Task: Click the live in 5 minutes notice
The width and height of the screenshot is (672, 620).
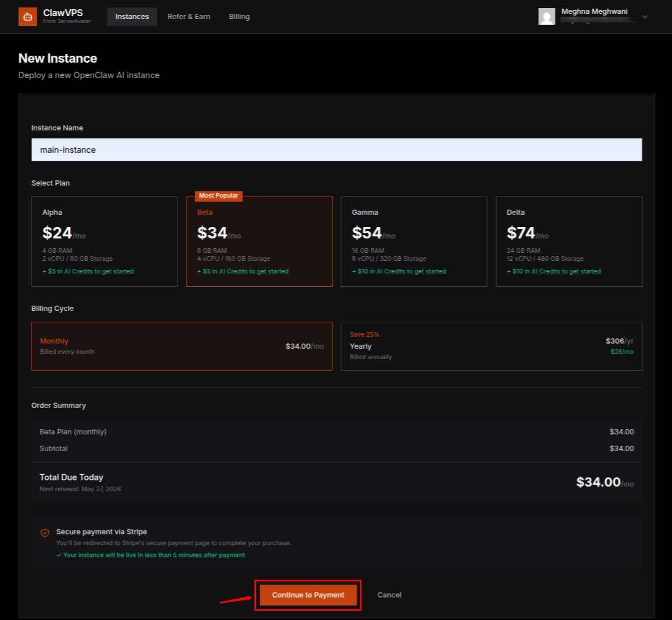Action: 152,555
